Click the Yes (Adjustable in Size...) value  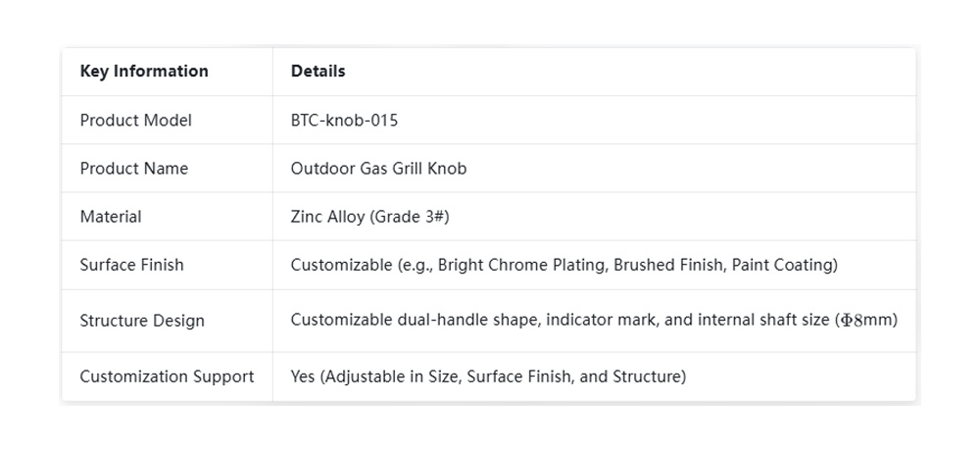(488, 376)
